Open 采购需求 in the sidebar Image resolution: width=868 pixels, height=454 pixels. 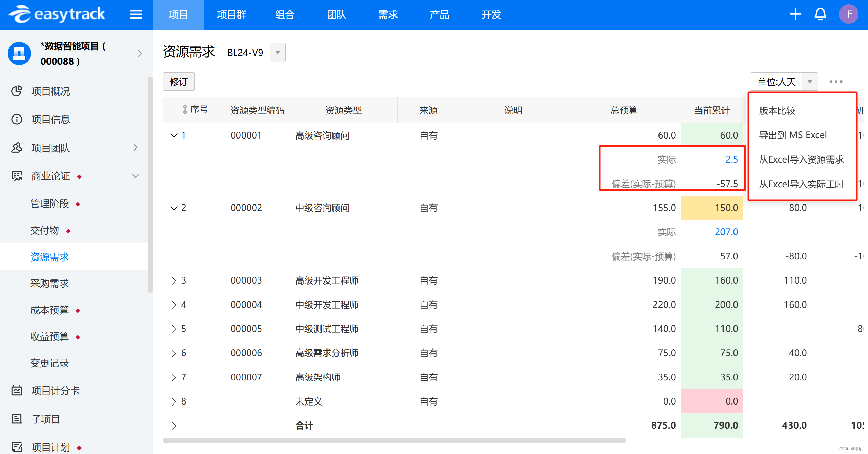click(x=50, y=283)
